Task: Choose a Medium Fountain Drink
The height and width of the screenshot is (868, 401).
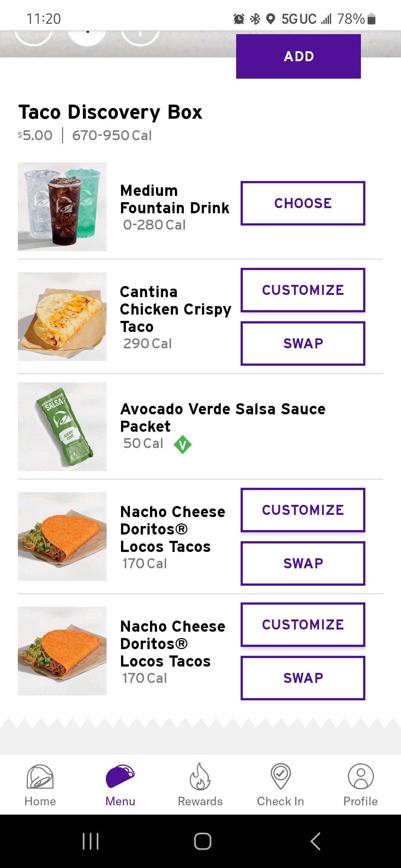Action: click(x=303, y=203)
